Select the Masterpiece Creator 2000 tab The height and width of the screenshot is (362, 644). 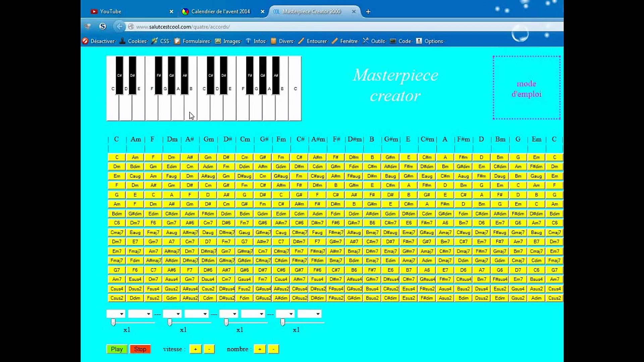(312, 11)
